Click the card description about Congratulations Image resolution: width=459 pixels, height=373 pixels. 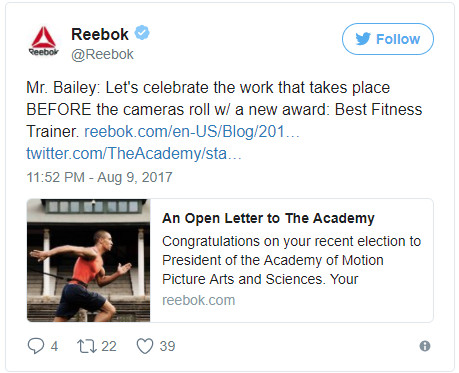(x=292, y=260)
